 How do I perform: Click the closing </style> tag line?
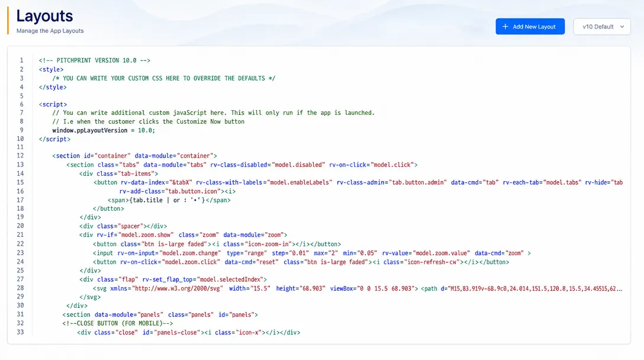tap(53, 87)
